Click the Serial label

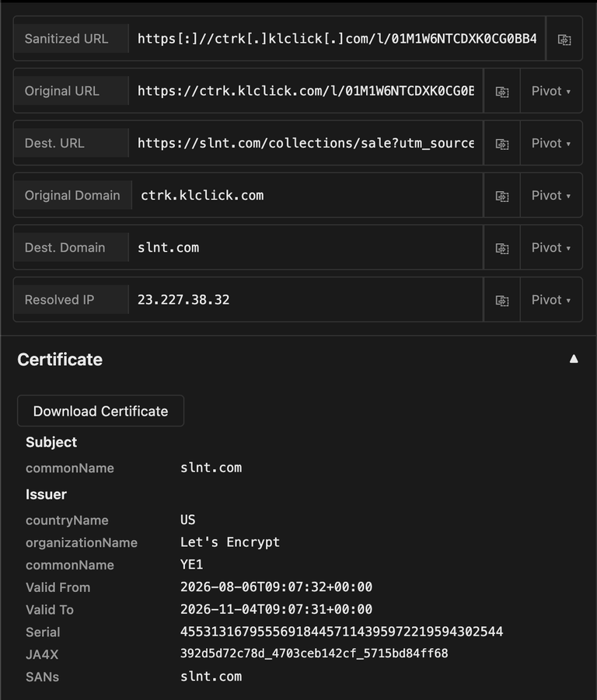tap(43, 632)
